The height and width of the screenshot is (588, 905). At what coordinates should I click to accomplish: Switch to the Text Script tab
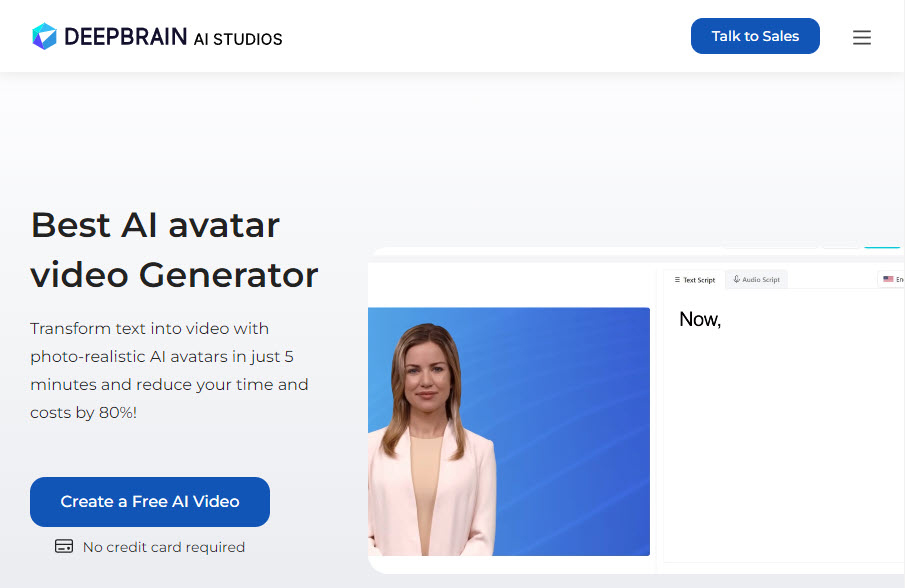[694, 280]
